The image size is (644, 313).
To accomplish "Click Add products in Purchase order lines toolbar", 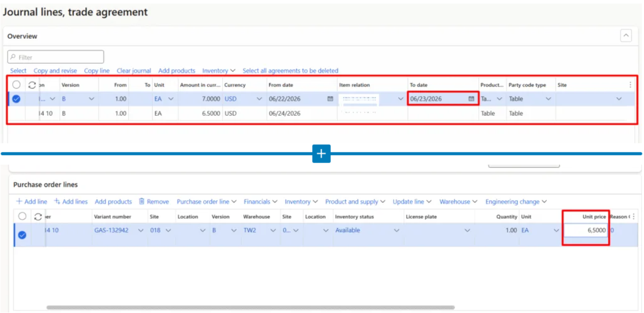I will 114,202.
